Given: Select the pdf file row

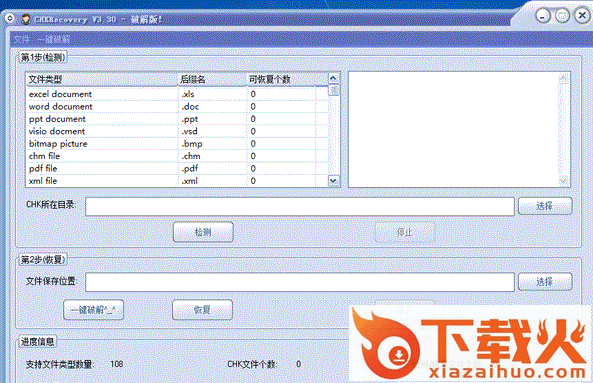Looking at the screenshot, I should [177, 168].
